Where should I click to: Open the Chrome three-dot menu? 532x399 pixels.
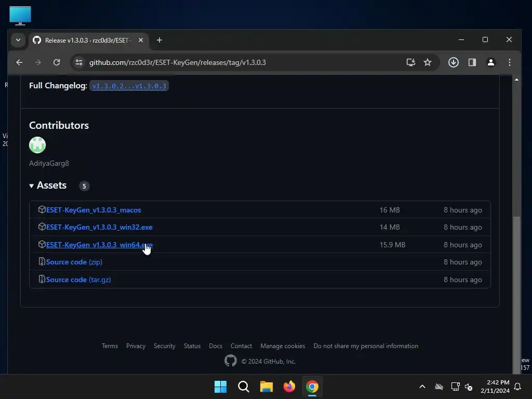(509, 62)
